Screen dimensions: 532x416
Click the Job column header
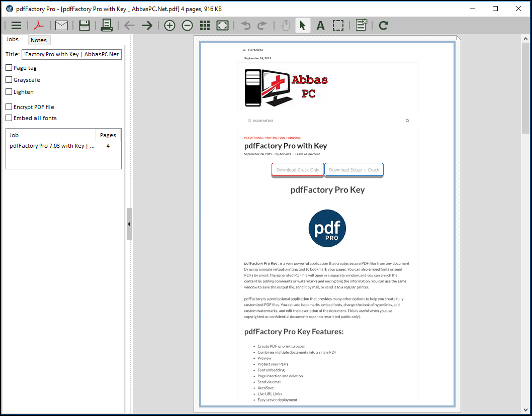click(x=51, y=135)
